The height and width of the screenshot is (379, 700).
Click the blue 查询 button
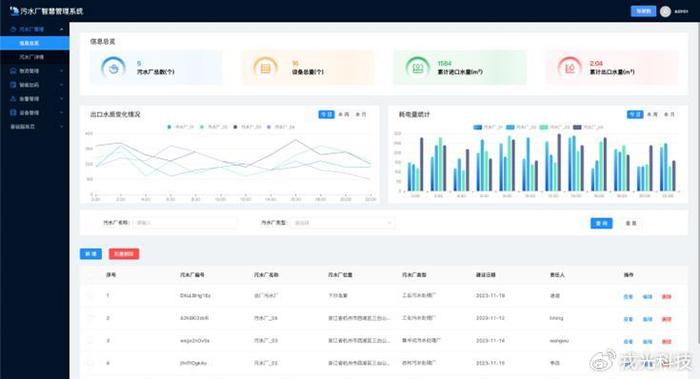coord(601,223)
